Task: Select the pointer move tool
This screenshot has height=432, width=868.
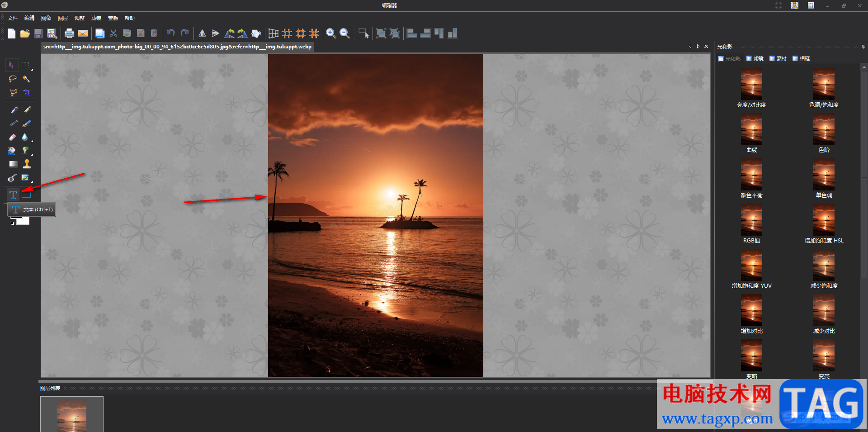Action: 12,65
